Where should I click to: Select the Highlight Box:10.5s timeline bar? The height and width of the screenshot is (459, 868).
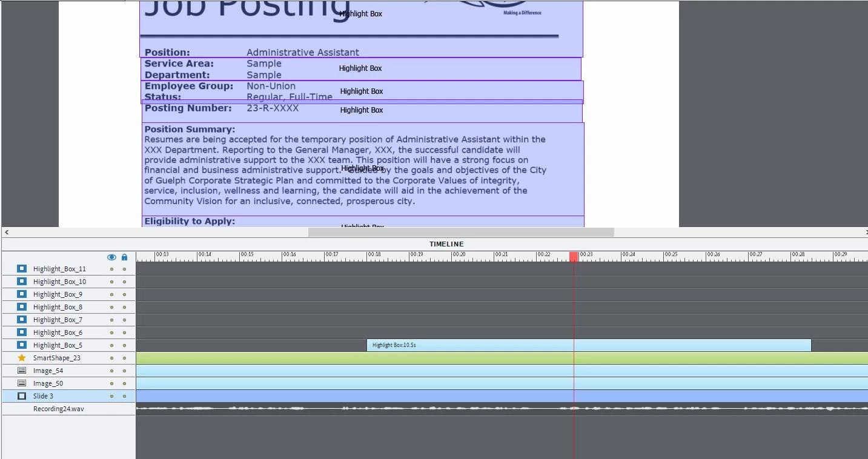coord(589,345)
